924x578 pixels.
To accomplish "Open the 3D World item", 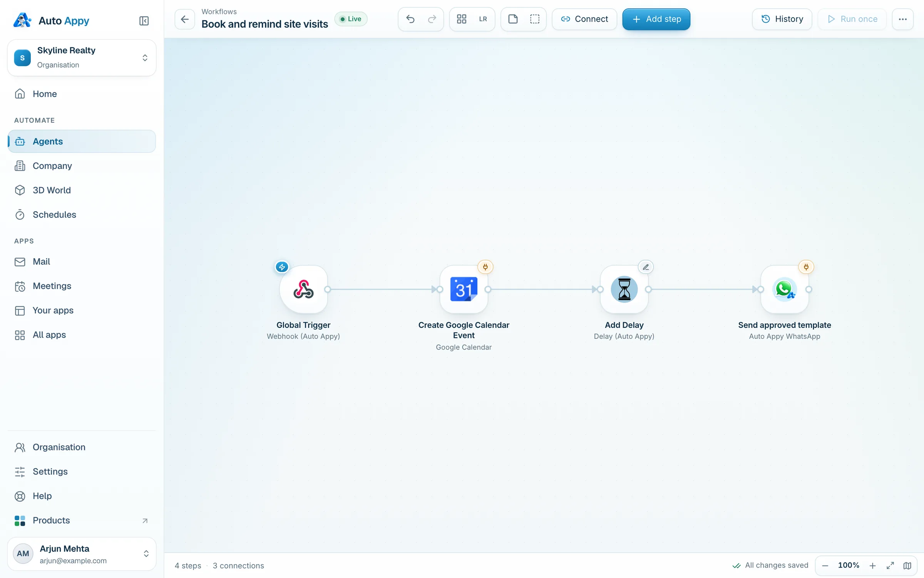I will tap(82, 190).
